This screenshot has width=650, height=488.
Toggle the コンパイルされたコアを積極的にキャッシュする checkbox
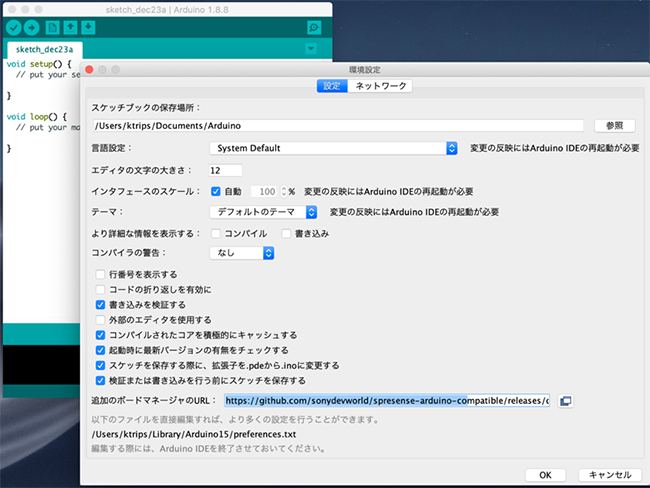click(x=100, y=335)
